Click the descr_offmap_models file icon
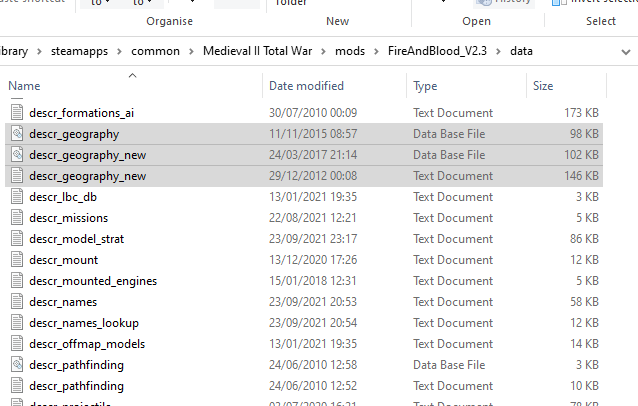 click(17, 344)
